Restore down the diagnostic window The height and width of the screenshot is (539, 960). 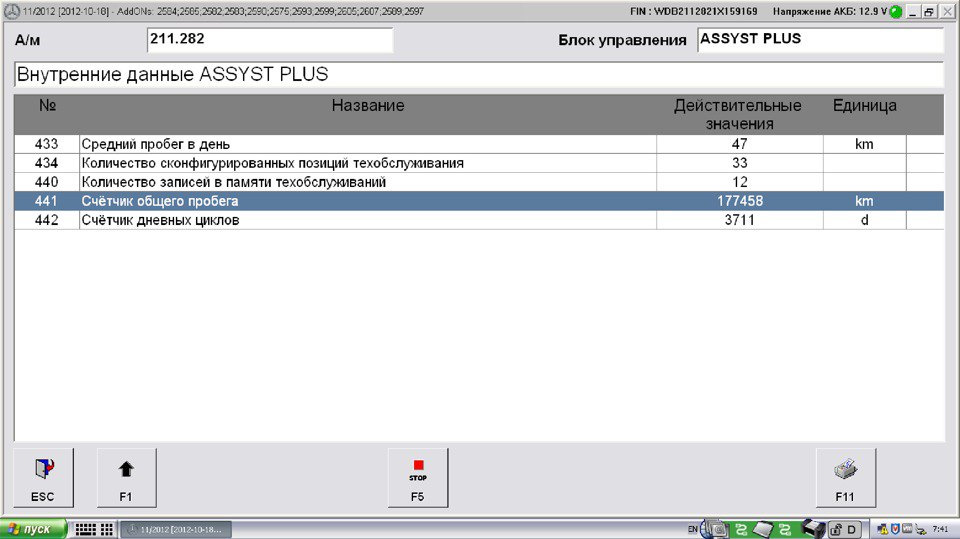point(929,12)
